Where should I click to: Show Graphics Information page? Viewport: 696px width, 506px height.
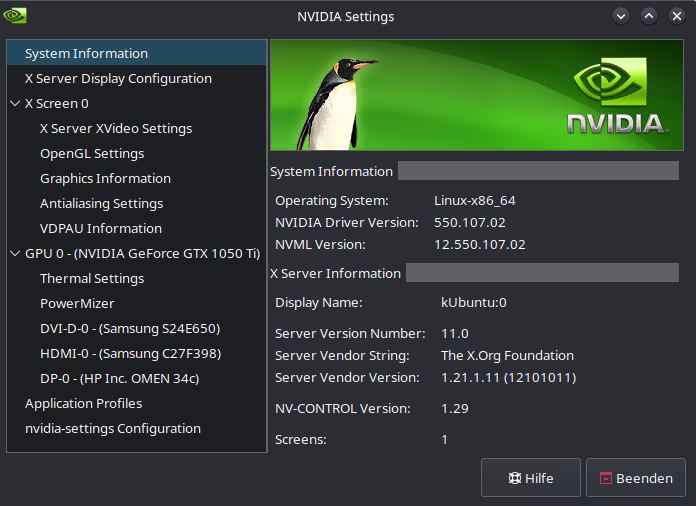click(137, 178)
